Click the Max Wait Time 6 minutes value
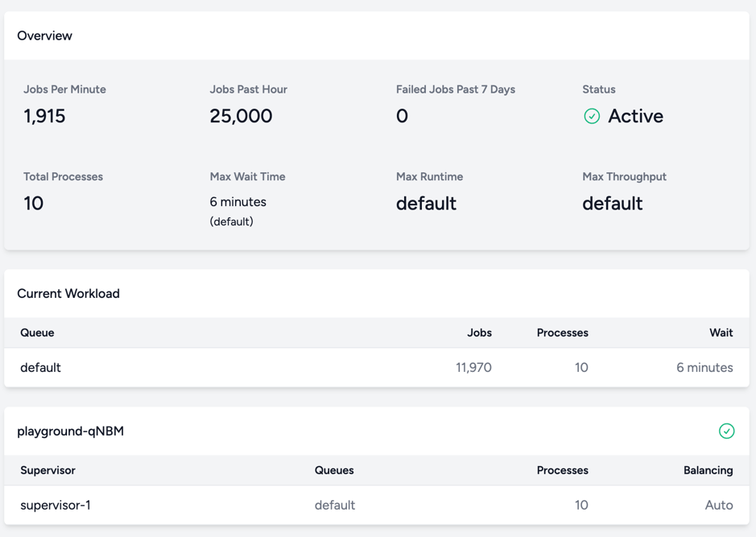The width and height of the screenshot is (756, 537). point(238,202)
